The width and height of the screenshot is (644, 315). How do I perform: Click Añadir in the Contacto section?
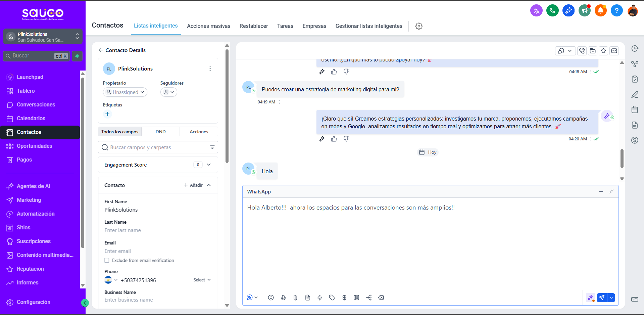tap(193, 185)
